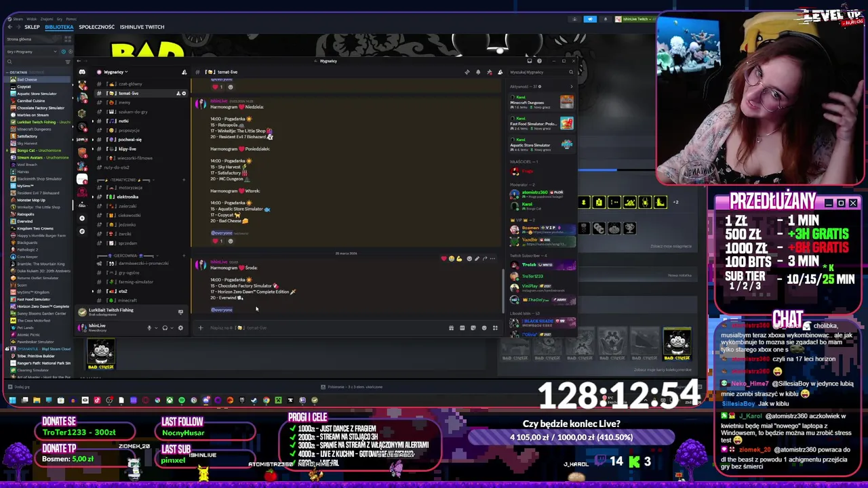This screenshot has height=488, width=868.
Task: Click Wyszukaj Wygnańcy search field
Action: pos(542,72)
